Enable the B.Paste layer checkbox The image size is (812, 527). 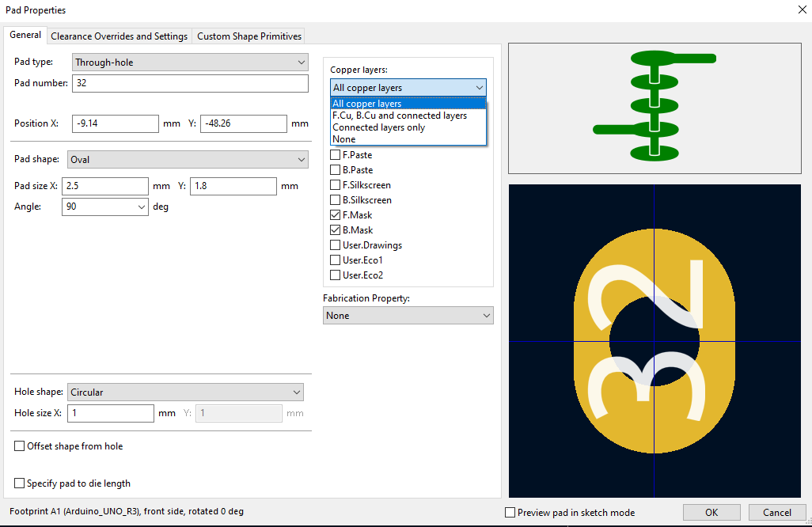335,170
